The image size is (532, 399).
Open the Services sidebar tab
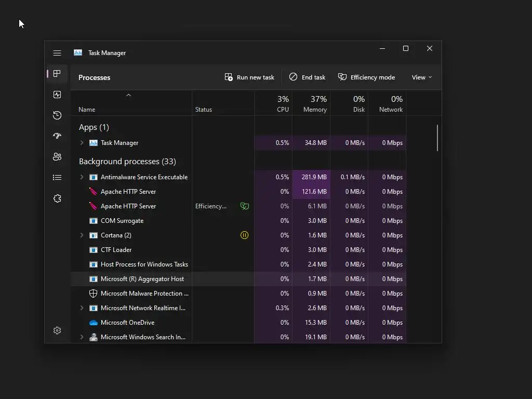57,198
